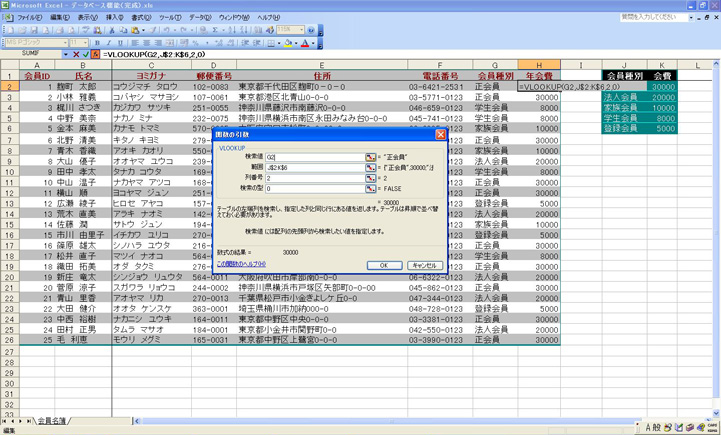Image resolution: width=721 pixels, height=435 pixels.
Task: Click the Chart Wizard icon
Action: point(258,30)
